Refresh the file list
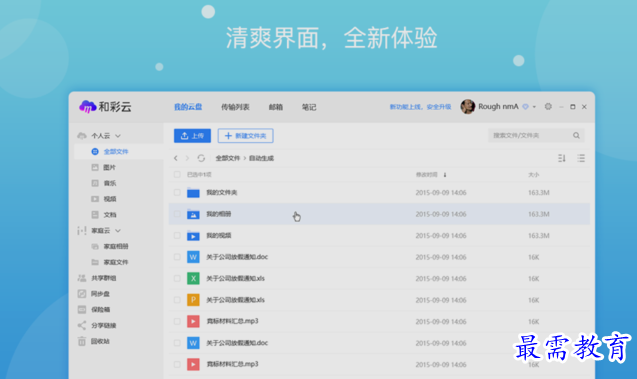The image size is (637, 379). [201, 158]
